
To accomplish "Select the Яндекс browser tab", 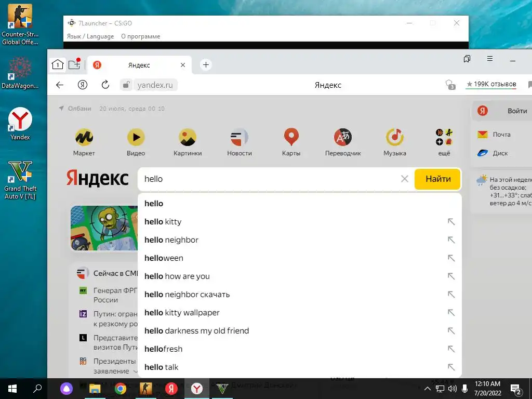I will [139, 65].
